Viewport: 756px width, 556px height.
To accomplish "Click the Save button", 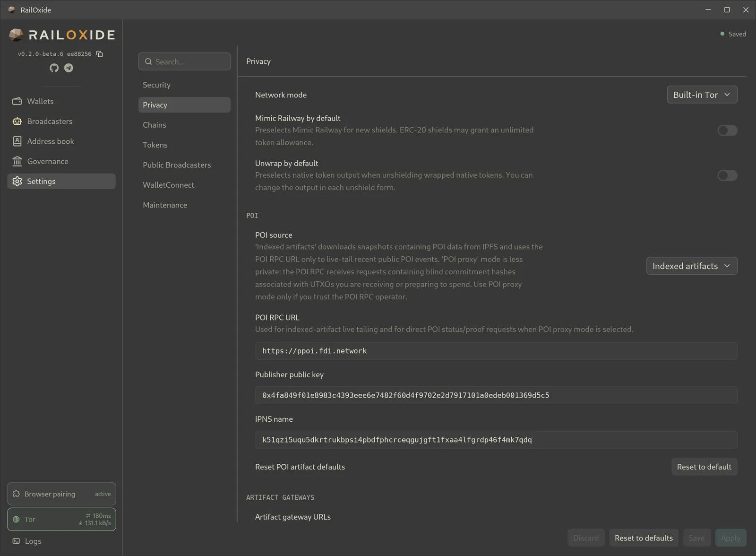I will [x=696, y=538].
